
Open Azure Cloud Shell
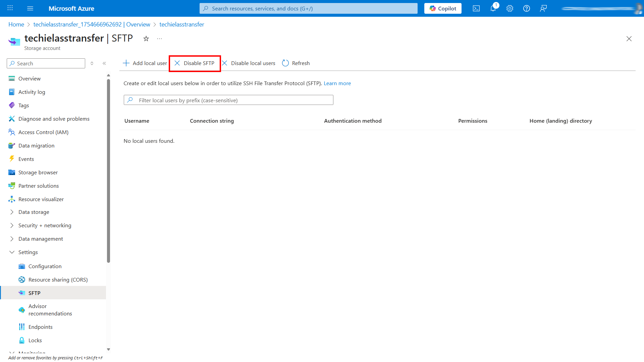point(476,8)
